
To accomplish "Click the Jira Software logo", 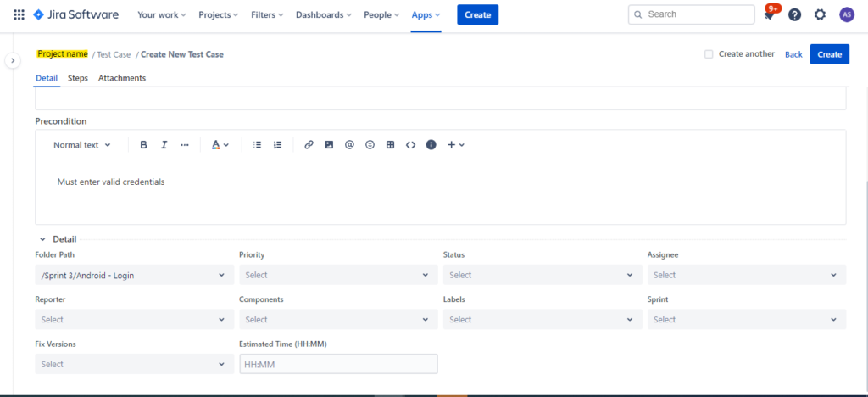I will pos(75,15).
